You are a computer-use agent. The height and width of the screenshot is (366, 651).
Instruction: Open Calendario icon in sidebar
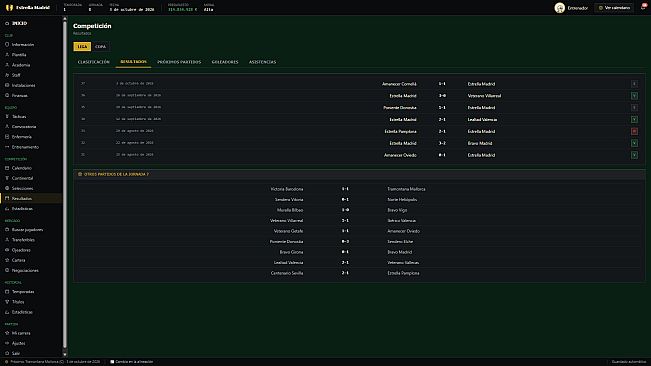[7, 168]
